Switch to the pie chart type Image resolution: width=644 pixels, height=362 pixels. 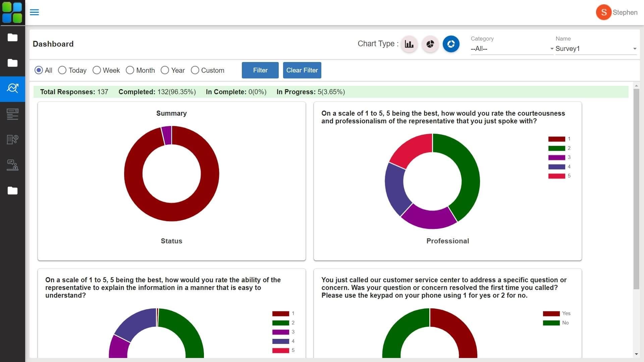pos(430,44)
